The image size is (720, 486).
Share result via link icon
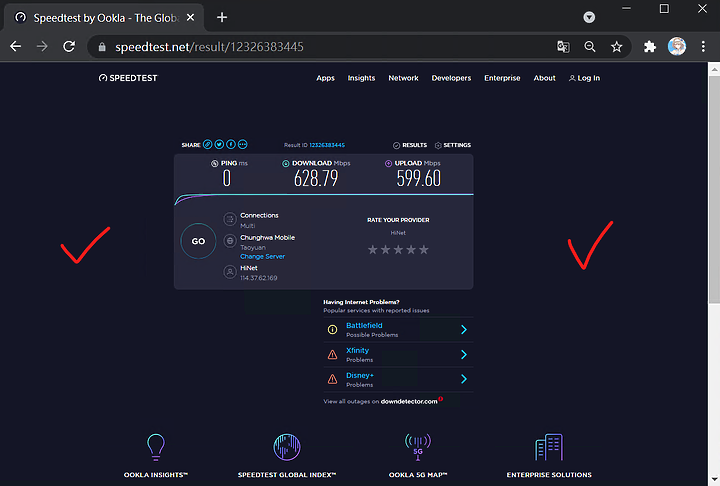(x=208, y=144)
